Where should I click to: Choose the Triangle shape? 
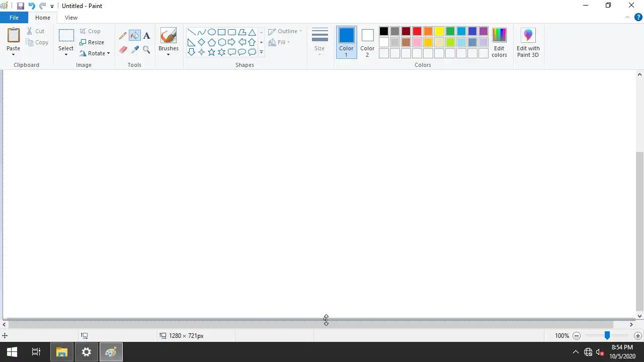[x=252, y=32]
